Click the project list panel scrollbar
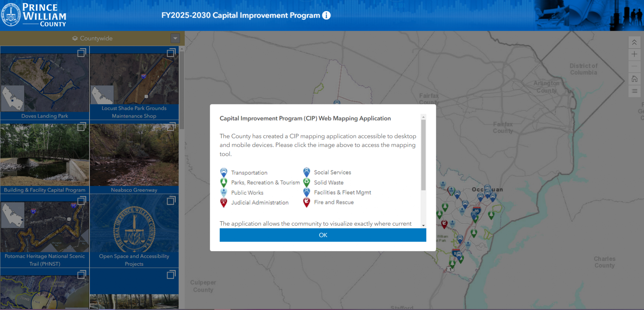The height and width of the screenshot is (310, 644). click(x=182, y=90)
